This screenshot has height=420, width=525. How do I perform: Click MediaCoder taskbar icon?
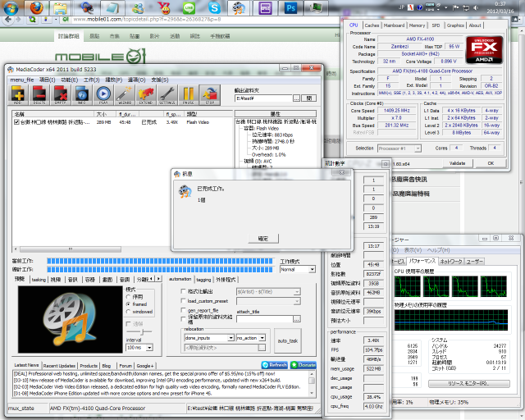click(239, 8)
